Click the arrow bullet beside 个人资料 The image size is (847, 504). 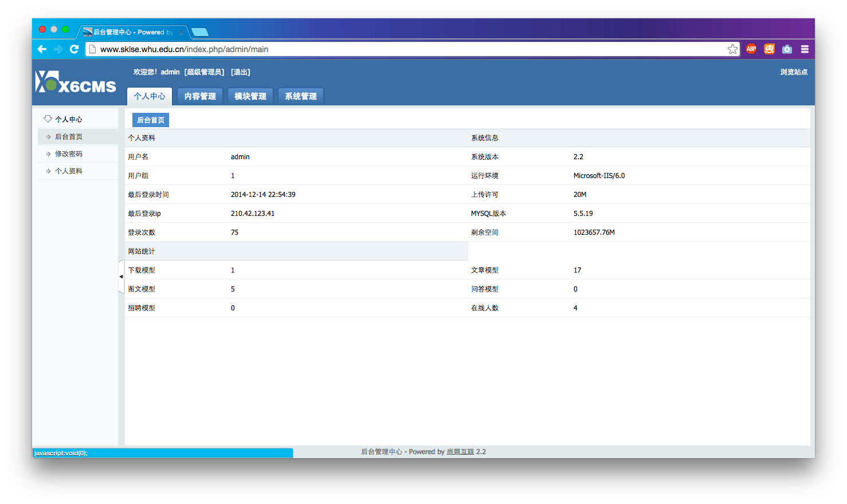[x=48, y=171]
